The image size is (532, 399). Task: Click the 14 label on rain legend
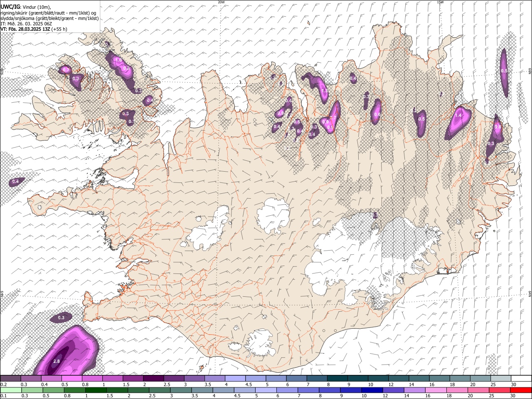pos(406,396)
